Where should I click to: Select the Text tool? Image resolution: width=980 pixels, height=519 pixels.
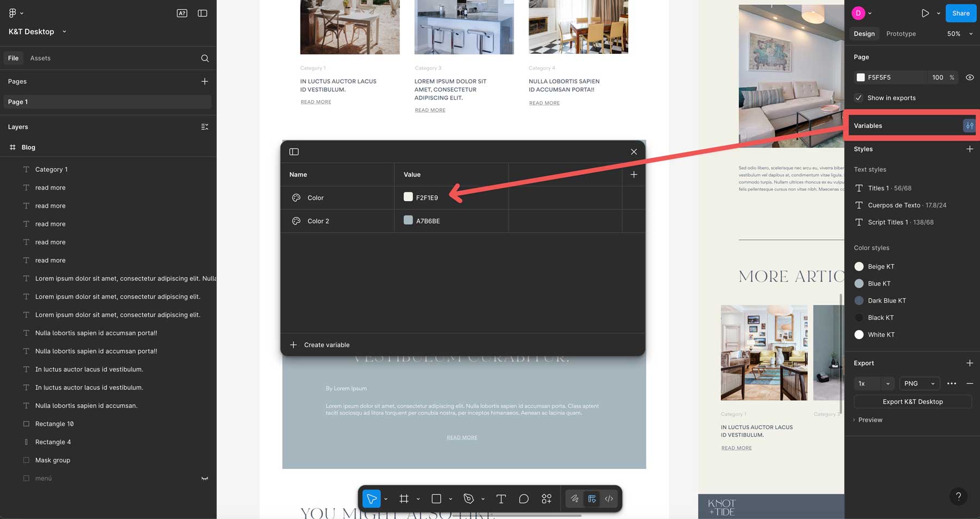pyautogui.click(x=501, y=498)
